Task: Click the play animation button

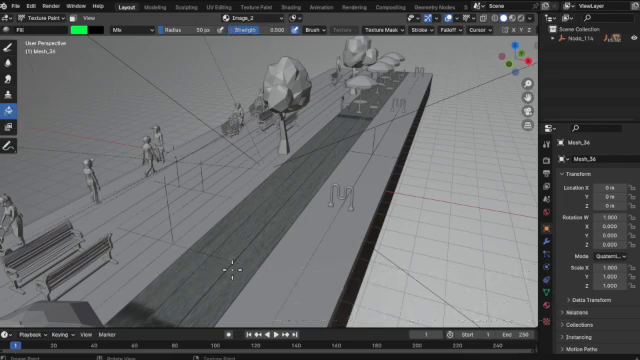Action: click(x=276, y=335)
